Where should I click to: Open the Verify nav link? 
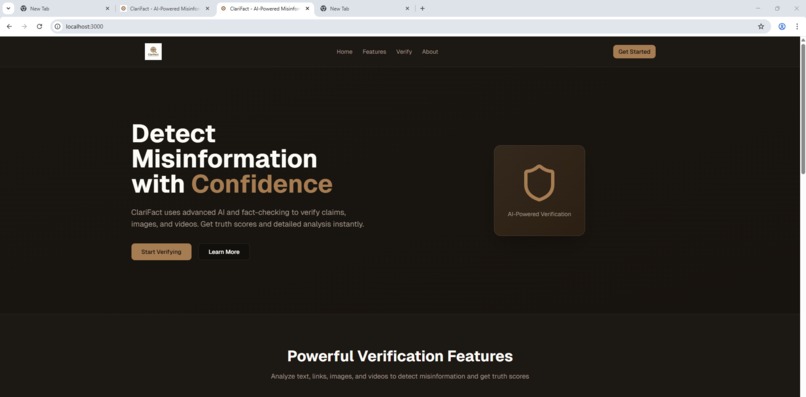pos(404,51)
